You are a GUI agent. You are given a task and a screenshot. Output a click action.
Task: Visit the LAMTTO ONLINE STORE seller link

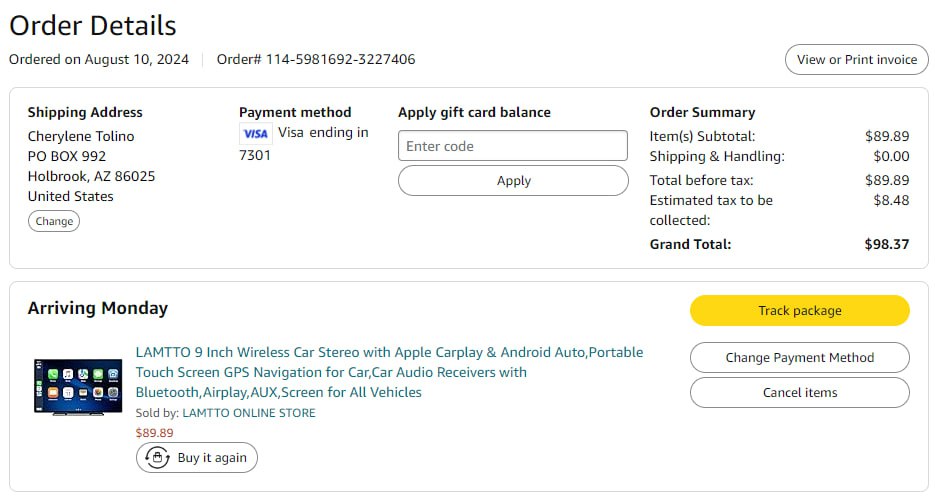click(248, 413)
